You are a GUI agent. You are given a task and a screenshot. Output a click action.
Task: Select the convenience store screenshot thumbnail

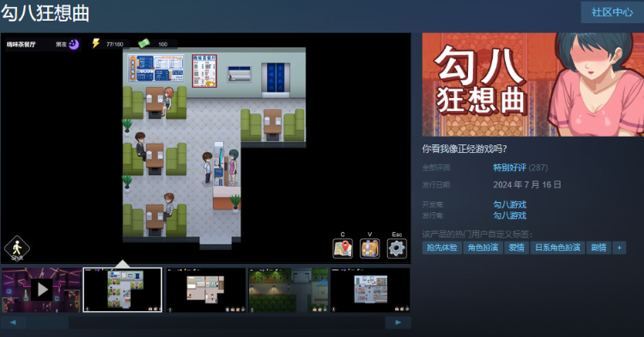coord(370,291)
